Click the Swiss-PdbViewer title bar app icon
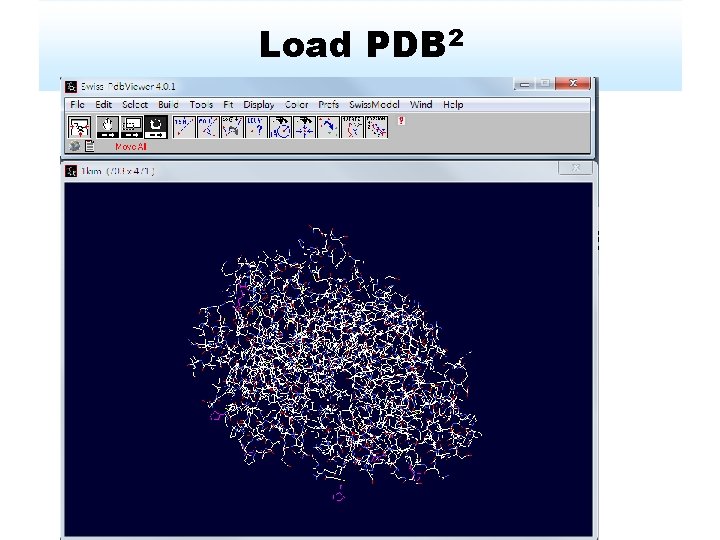720x540 pixels. (x=71, y=86)
